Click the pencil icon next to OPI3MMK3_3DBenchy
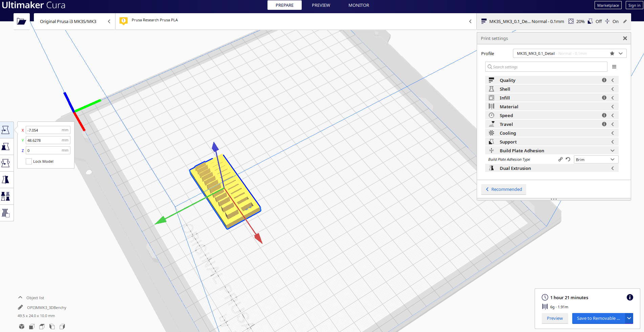The height and width of the screenshot is (332, 644). click(x=20, y=307)
